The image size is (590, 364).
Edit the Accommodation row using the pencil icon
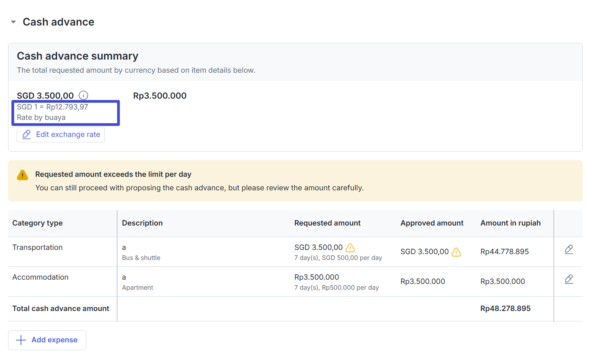(x=568, y=279)
